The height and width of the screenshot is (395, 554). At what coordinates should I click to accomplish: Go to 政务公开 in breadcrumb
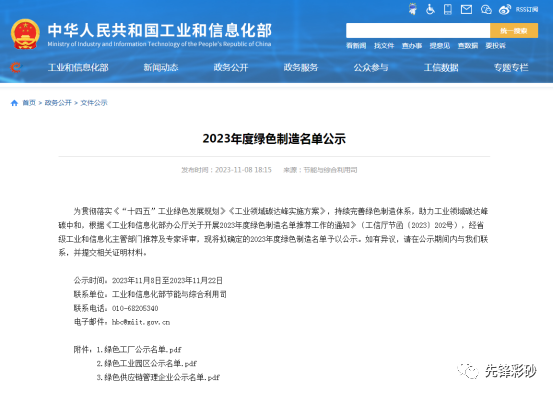[x=58, y=103]
